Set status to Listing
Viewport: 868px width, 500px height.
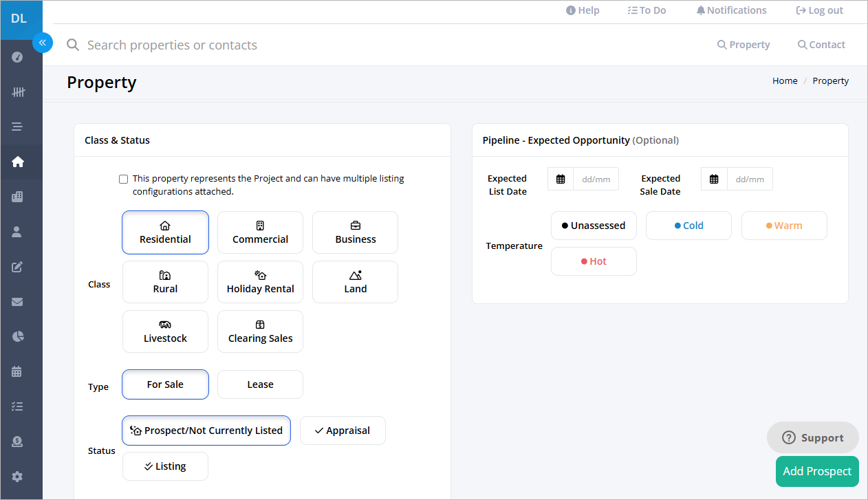165,466
